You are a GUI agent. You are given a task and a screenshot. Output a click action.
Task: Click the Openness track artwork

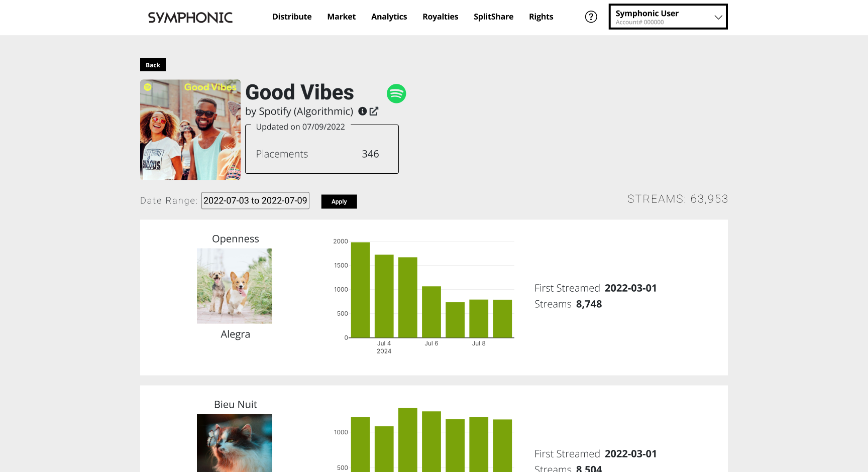point(235,286)
